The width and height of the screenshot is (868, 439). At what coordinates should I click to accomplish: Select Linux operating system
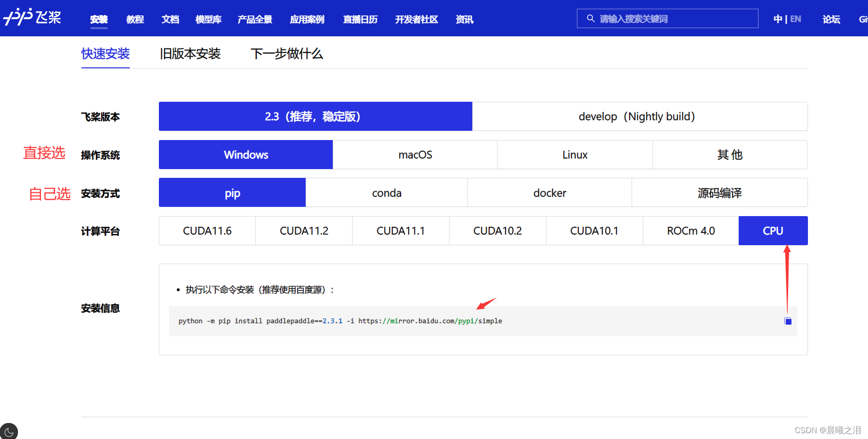574,155
